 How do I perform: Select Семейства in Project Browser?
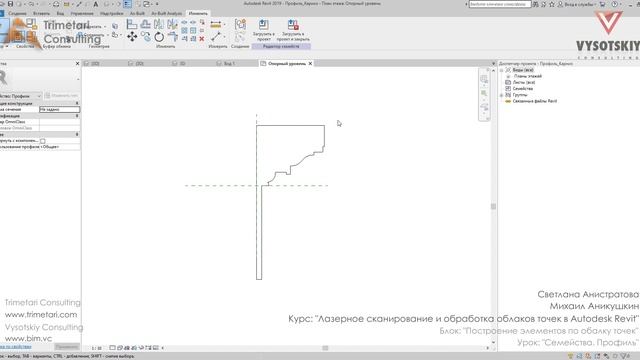(x=523, y=89)
